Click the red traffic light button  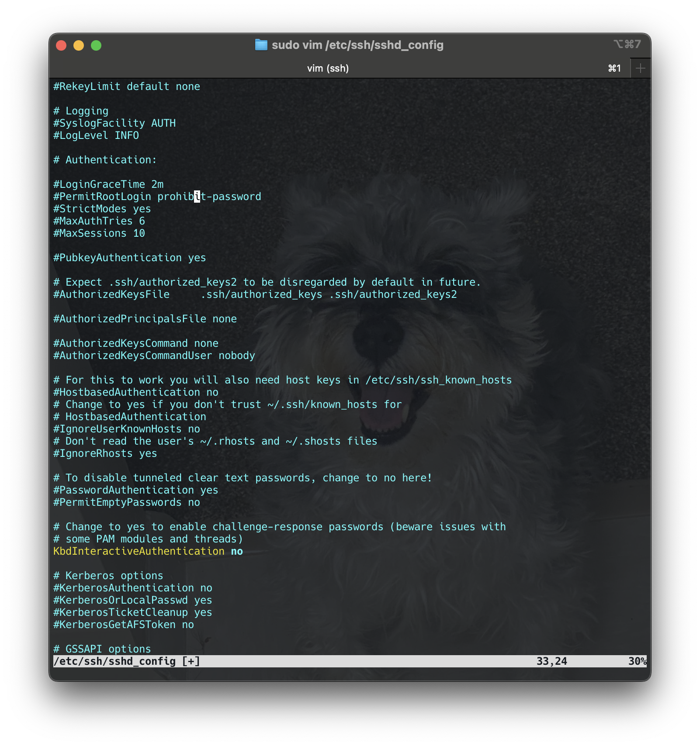point(61,45)
